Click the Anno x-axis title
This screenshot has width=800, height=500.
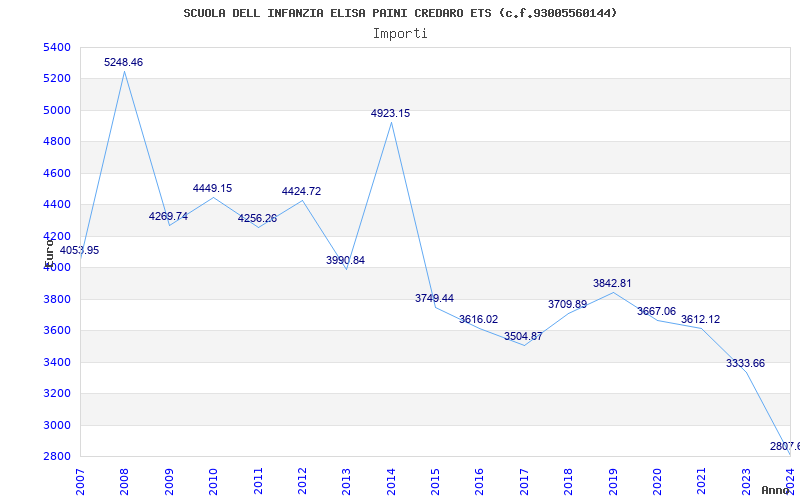tap(776, 491)
